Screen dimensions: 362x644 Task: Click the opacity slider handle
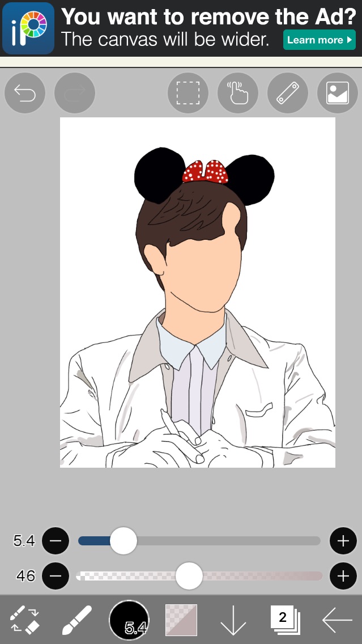point(189,576)
